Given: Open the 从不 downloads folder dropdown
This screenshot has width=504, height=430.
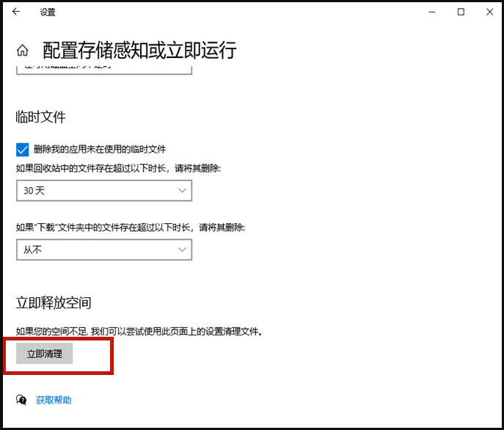Looking at the screenshot, I should tap(103, 250).
